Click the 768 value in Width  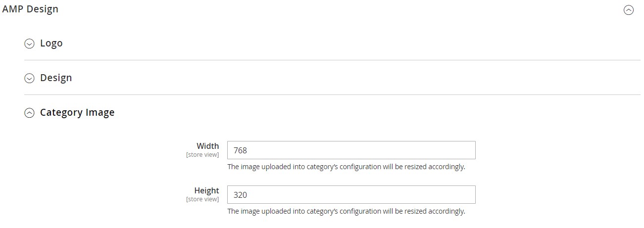[240, 150]
